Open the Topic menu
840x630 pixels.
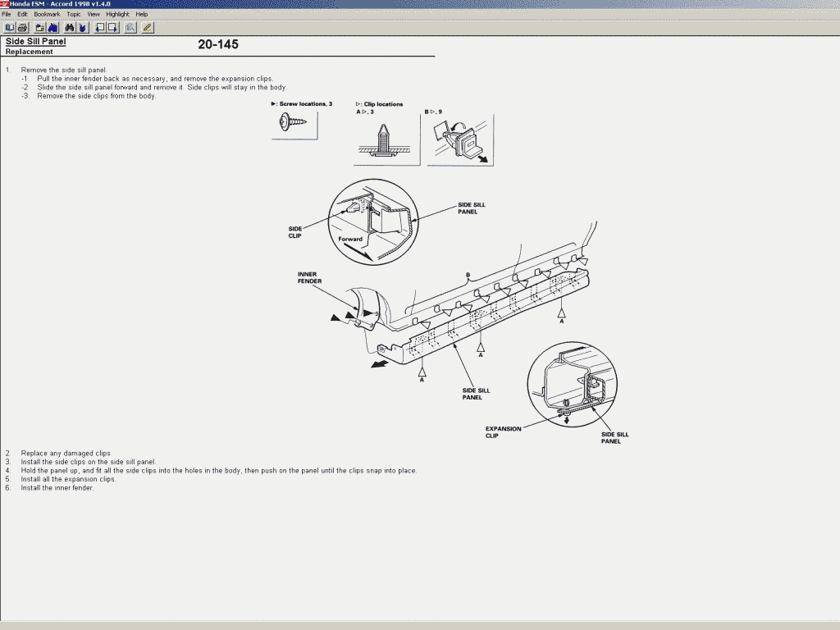(x=74, y=14)
